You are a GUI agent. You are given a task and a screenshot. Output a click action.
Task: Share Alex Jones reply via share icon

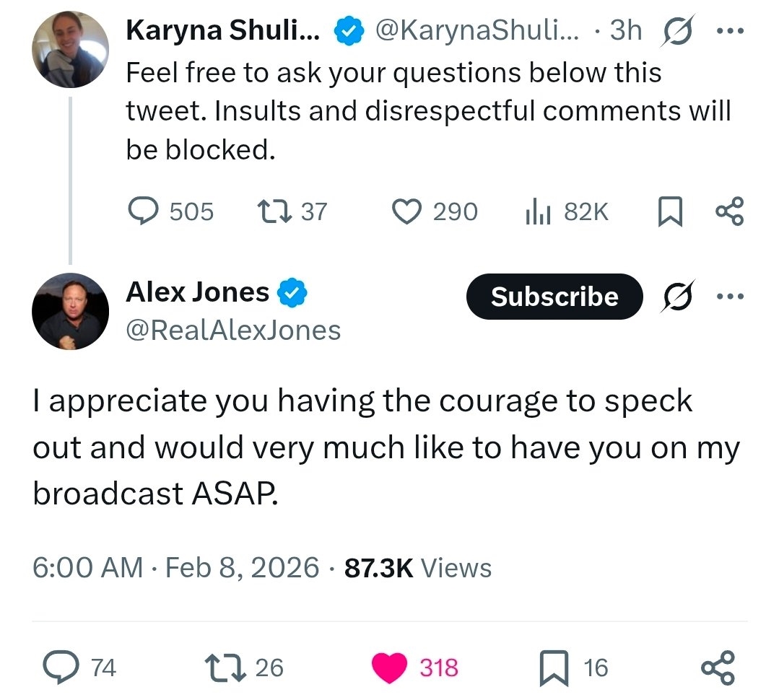click(x=719, y=668)
